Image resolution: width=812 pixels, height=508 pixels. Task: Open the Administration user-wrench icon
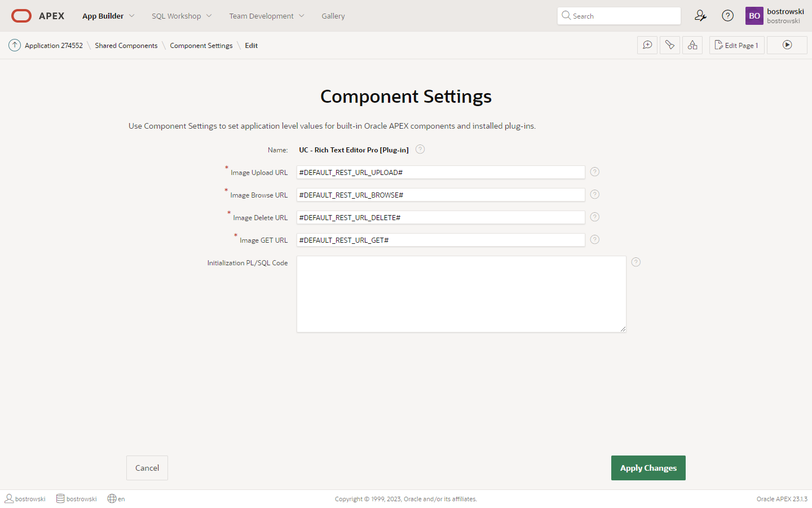(x=700, y=16)
